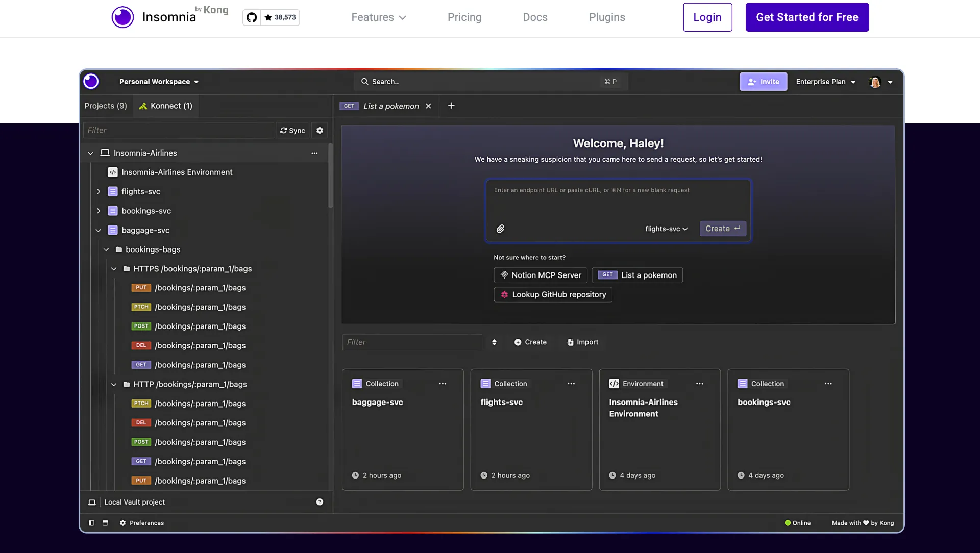Click the Sync button
The image size is (980, 553).
pos(292,130)
